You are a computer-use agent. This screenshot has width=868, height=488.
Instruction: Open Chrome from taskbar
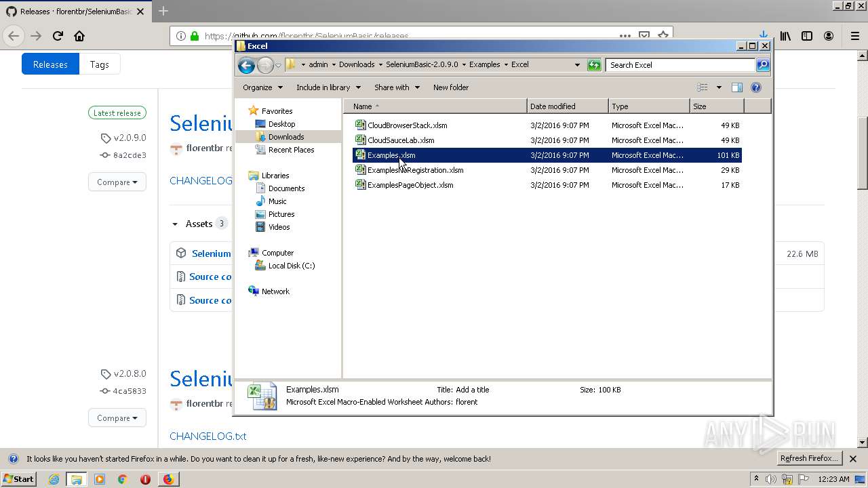122,479
